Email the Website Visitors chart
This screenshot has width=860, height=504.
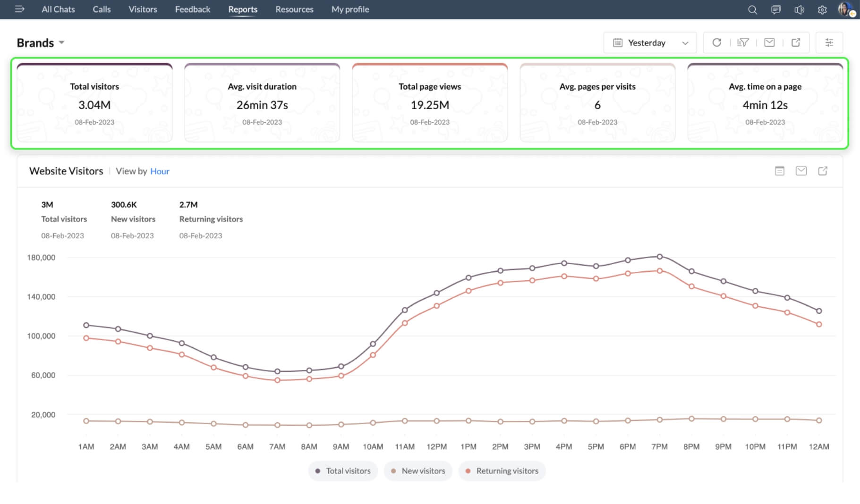coord(801,171)
